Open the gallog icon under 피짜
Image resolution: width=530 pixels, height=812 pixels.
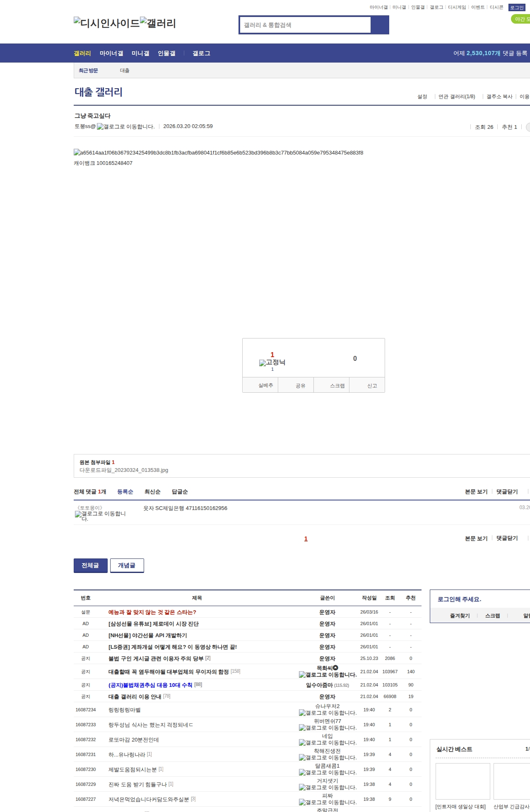click(328, 802)
